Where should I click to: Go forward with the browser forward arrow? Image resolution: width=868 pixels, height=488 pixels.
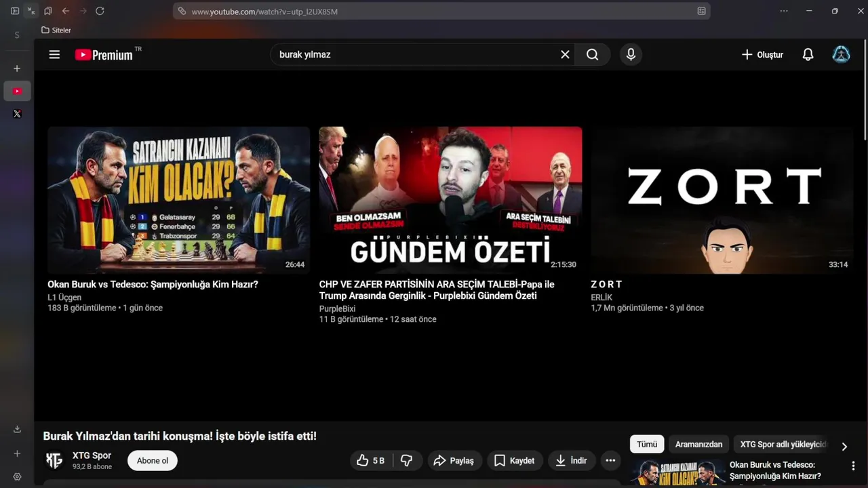point(83,11)
